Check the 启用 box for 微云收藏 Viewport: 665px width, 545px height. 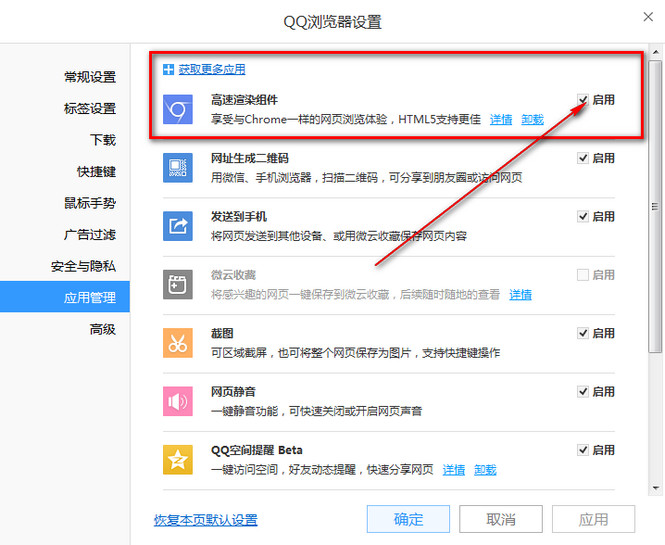click(x=583, y=275)
